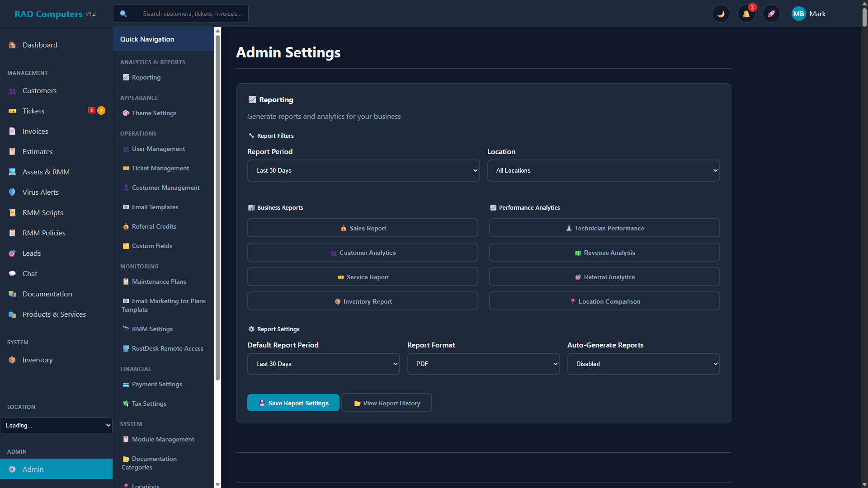This screenshot has height=488, width=868.
Task: Select Leads in the sidebar
Action: tap(32, 253)
